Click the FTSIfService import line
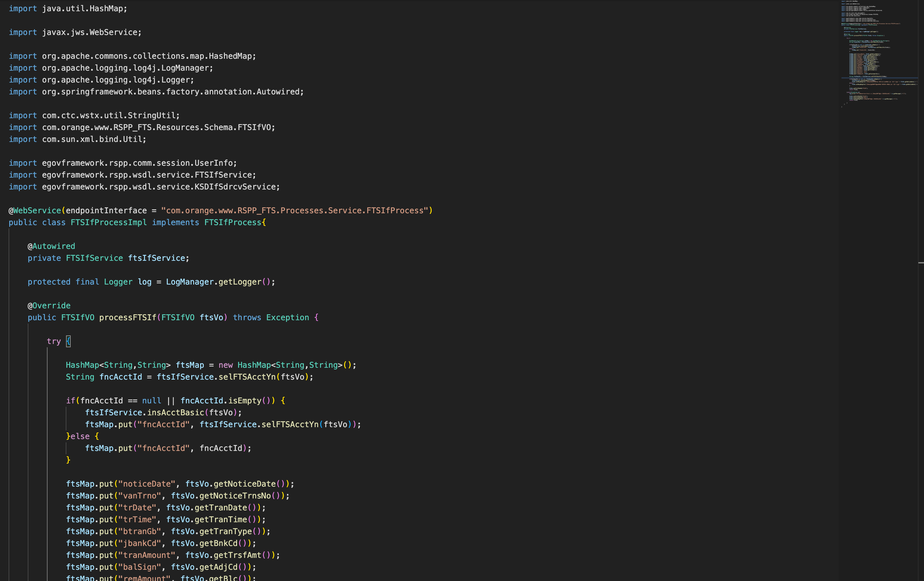This screenshot has height=581, width=924. tap(132, 175)
